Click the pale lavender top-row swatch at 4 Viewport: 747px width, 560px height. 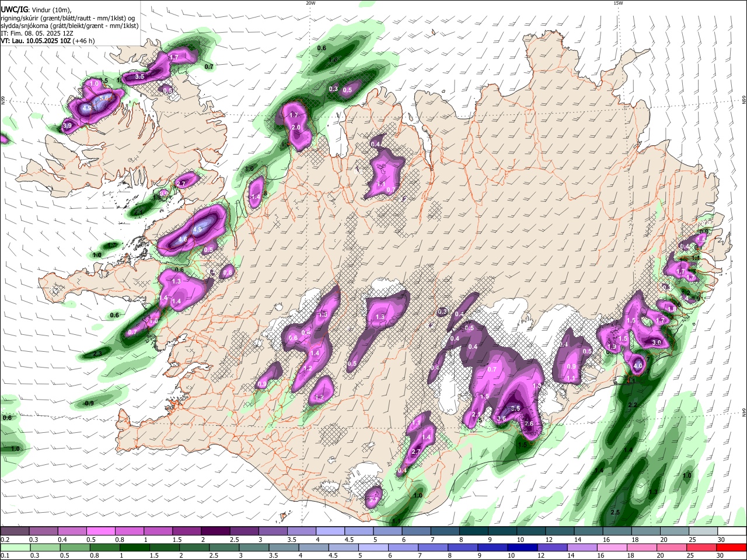tap(330, 531)
